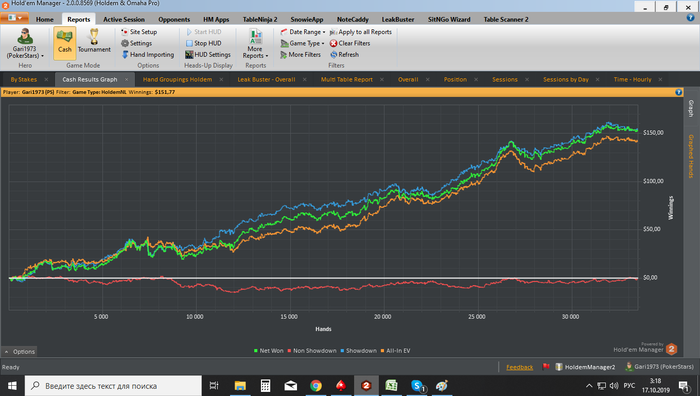Open PokerStars from the taskbar
The image size is (700, 396).
(x=341, y=386)
